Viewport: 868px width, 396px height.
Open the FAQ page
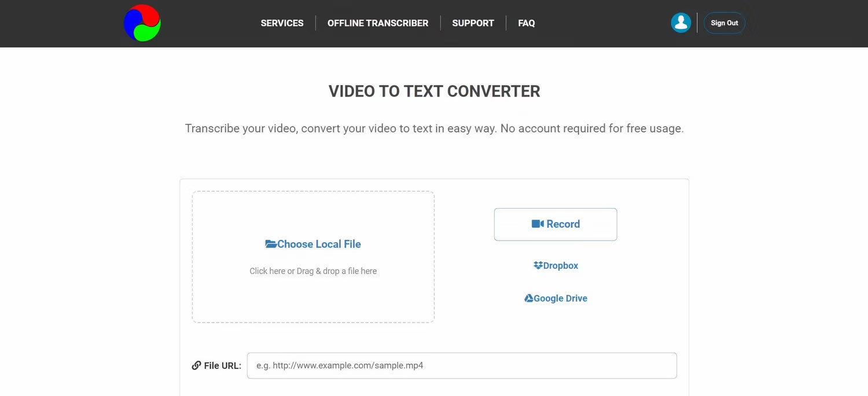pyautogui.click(x=526, y=23)
